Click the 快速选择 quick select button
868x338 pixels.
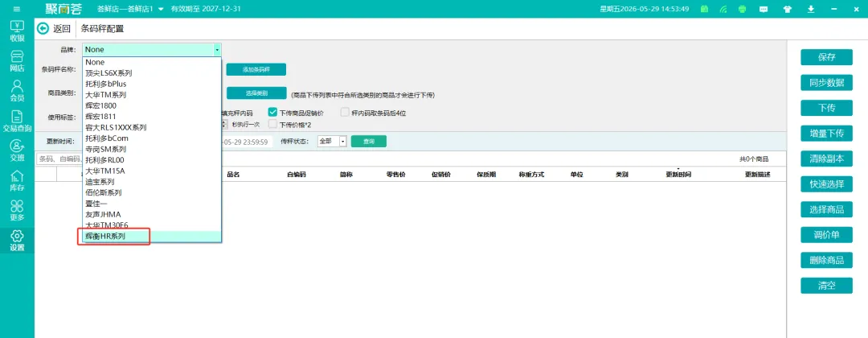(x=826, y=184)
